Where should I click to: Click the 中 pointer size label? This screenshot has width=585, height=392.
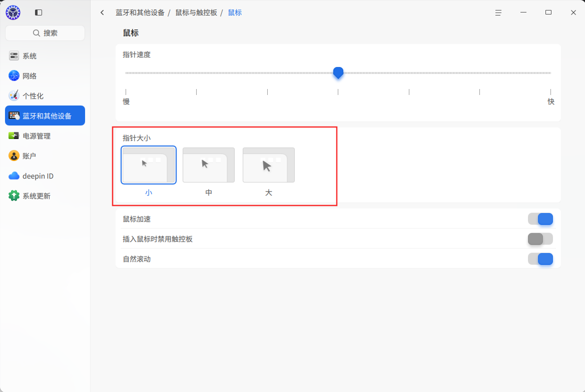click(x=209, y=192)
